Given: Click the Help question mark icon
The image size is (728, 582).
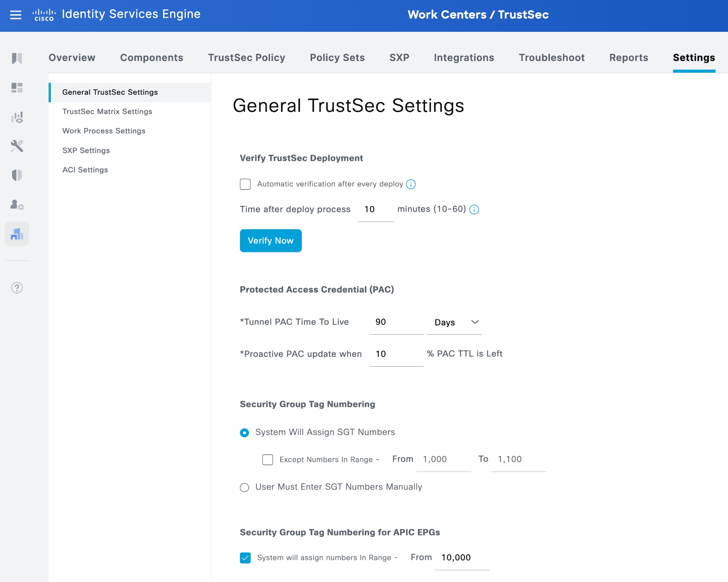Looking at the screenshot, I should coord(17,288).
